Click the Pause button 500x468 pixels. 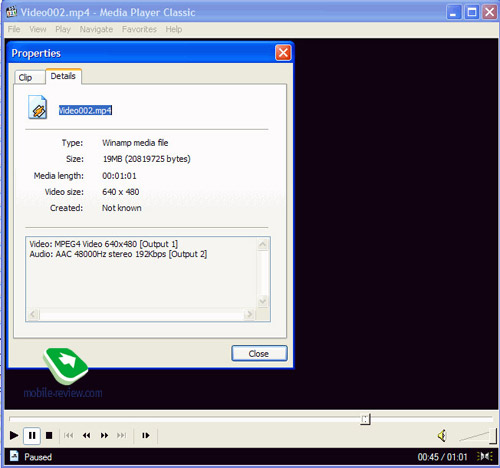tap(32, 435)
